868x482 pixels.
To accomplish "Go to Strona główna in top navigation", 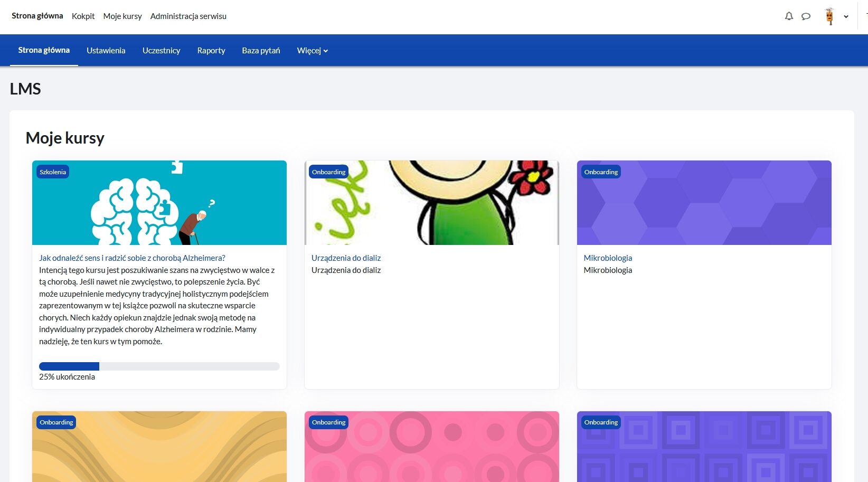I will (x=37, y=16).
